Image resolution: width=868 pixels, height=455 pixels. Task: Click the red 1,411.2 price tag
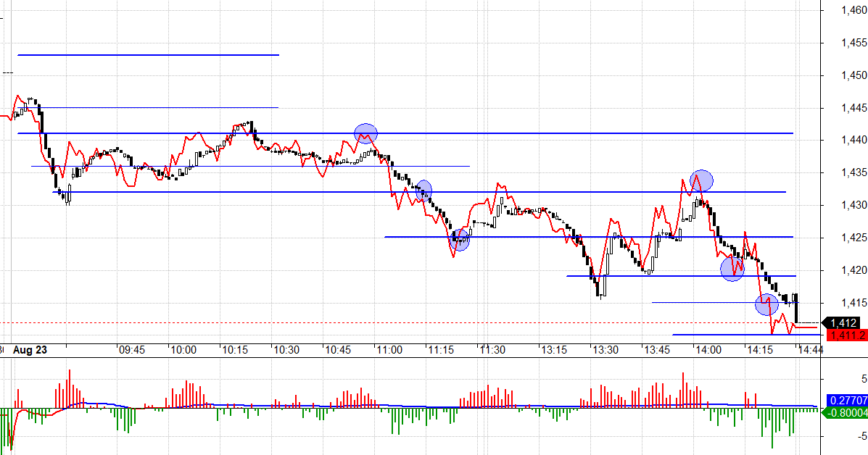(844, 335)
